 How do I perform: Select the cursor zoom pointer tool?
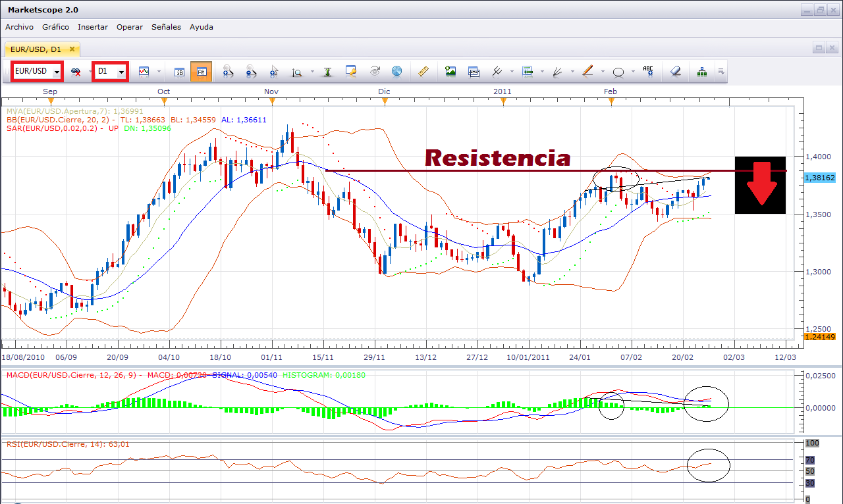point(274,71)
